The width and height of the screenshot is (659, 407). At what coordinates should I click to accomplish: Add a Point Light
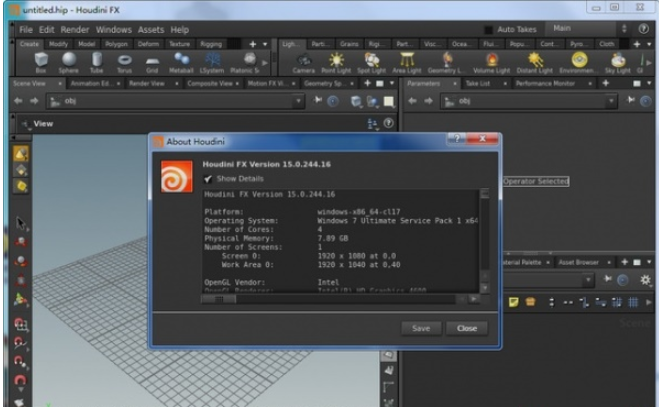pyautogui.click(x=336, y=63)
